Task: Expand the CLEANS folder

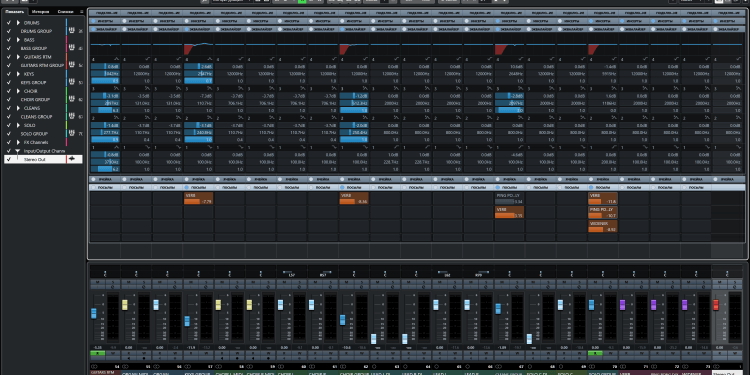Action: (x=18, y=108)
